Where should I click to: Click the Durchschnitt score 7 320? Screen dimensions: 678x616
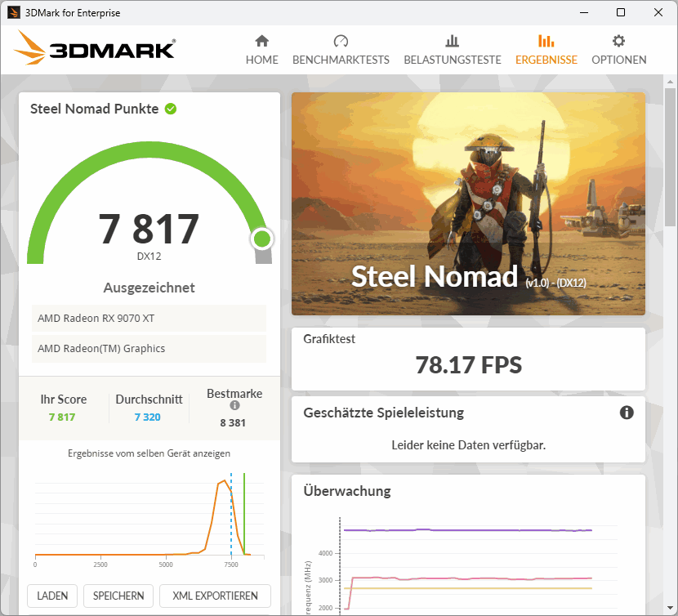(148, 417)
